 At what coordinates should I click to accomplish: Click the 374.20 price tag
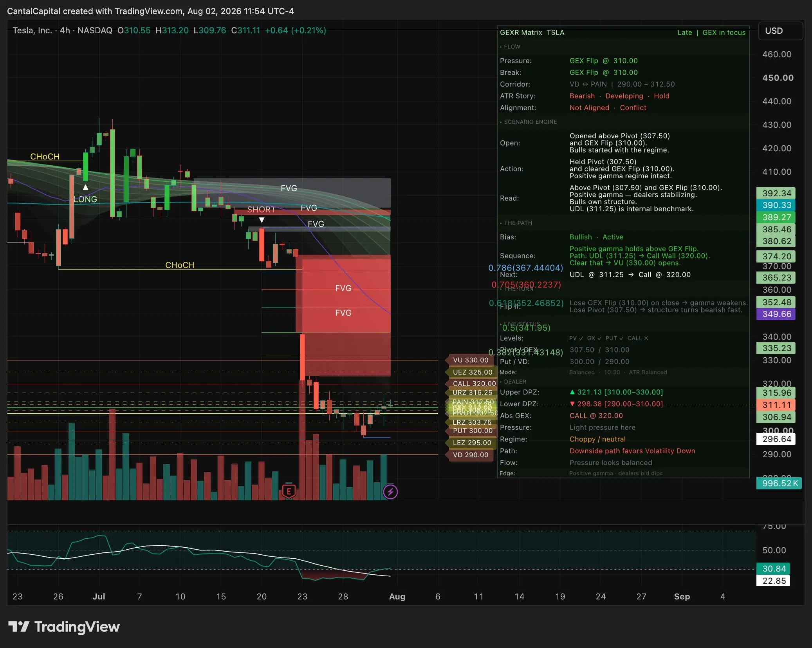pyautogui.click(x=776, y=256)
